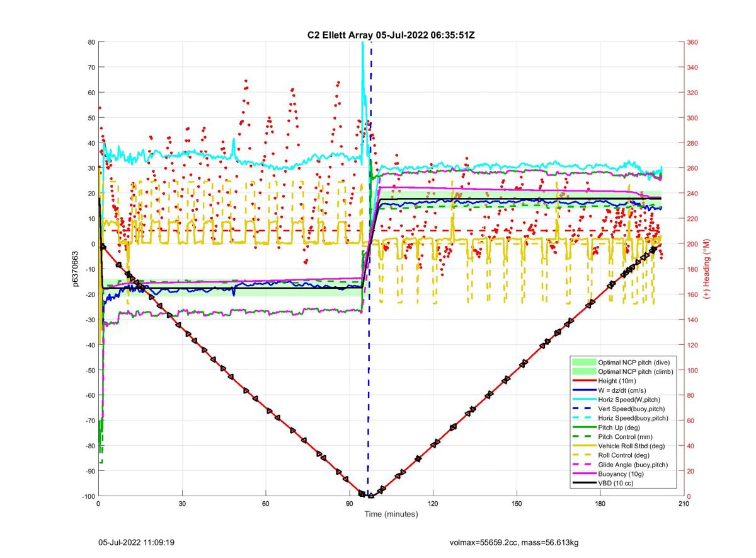Click the (+) Heading (°M) axis label
The image size is (756, 558).
tap(707, 269)
